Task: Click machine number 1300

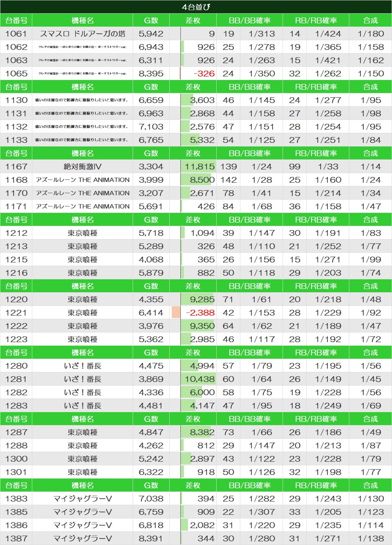Action: [16, 459]
